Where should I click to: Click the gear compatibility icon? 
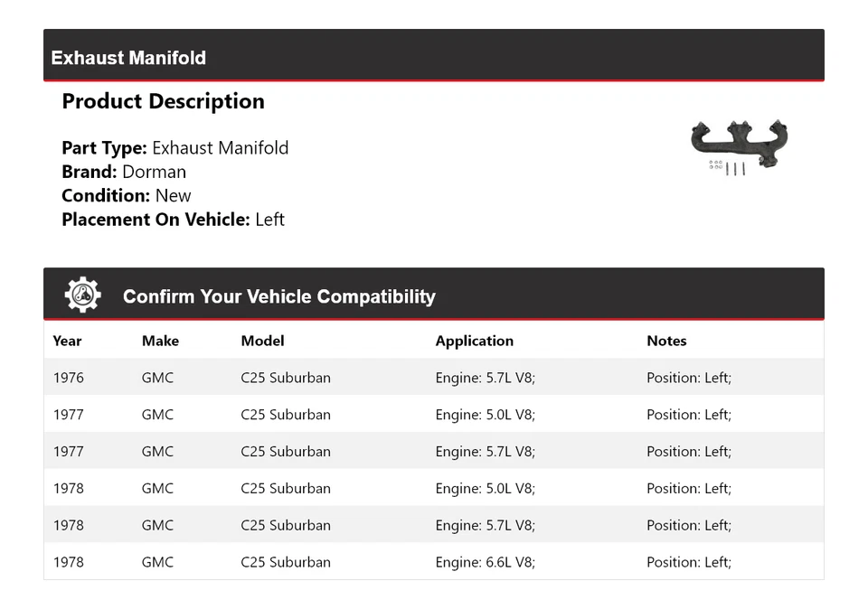(83, 295)
